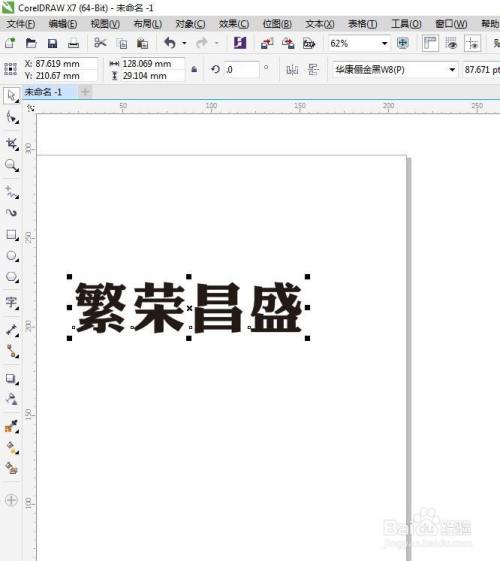Select the Polygon tool
This screenshot has height=561, width=500.
tap(11, 277)
